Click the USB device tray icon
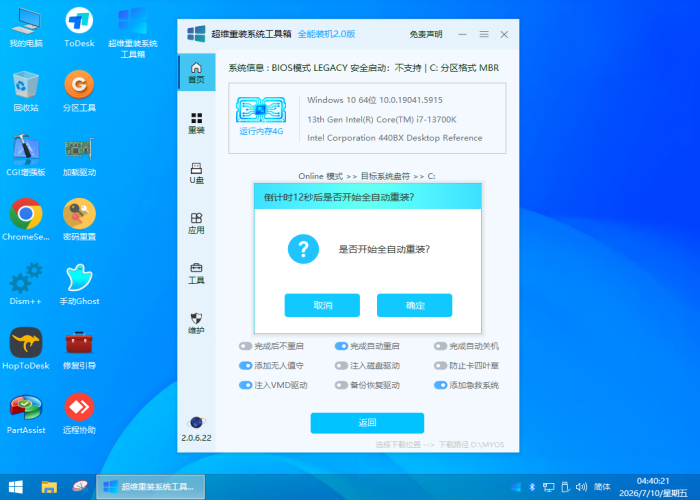This screenshot has height=500, width=700. click(x=565, y=487)
